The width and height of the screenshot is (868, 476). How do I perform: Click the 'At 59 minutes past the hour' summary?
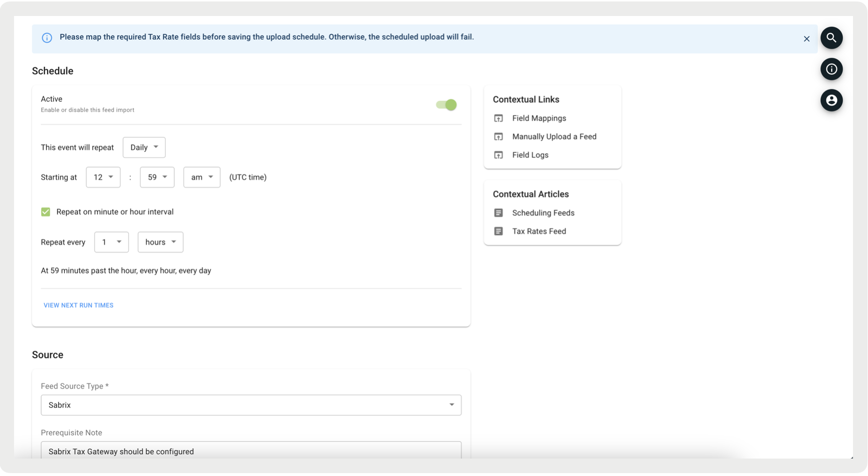[126, 271]
